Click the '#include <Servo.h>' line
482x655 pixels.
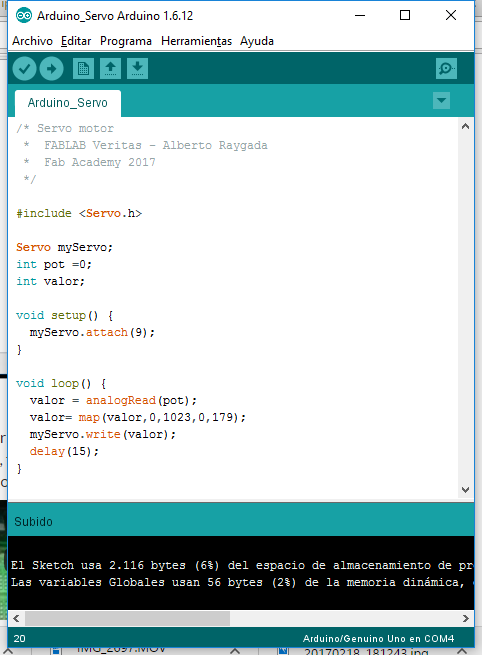point(79,213)
